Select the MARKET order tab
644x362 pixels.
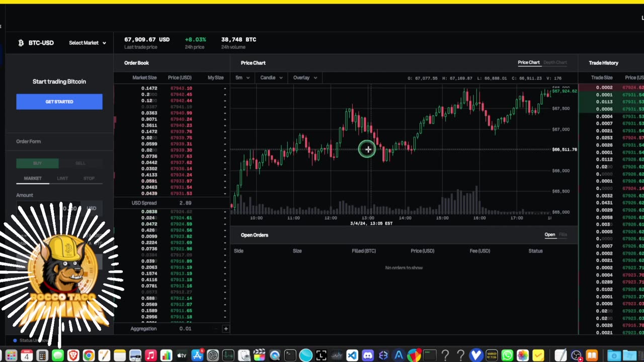coord(33,178)
